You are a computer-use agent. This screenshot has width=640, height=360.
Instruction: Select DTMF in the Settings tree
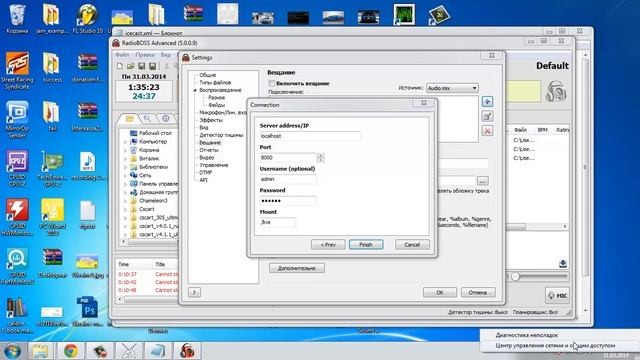[206, 172]
